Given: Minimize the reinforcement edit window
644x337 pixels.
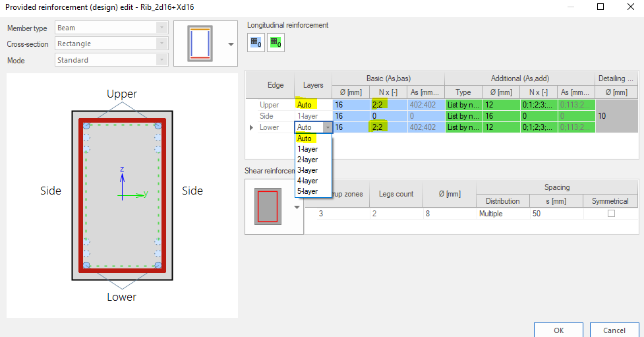Looking at the screenshot, I should coord(570,7).
